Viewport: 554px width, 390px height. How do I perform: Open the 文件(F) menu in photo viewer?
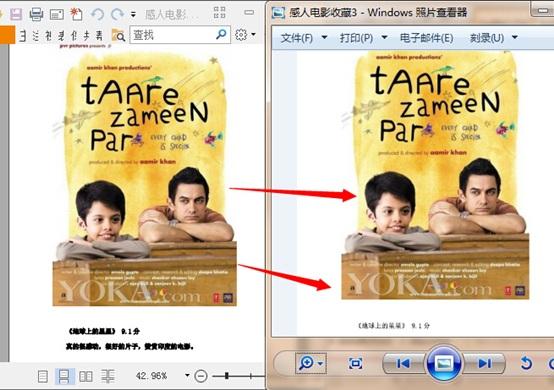point(296,38)
